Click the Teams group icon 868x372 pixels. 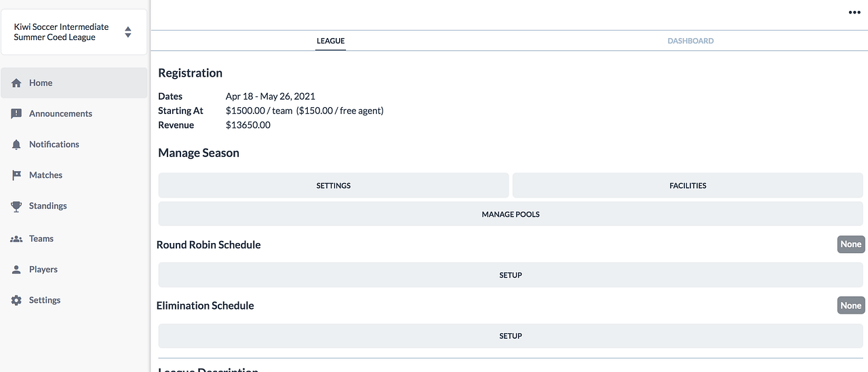pos(17,239)
